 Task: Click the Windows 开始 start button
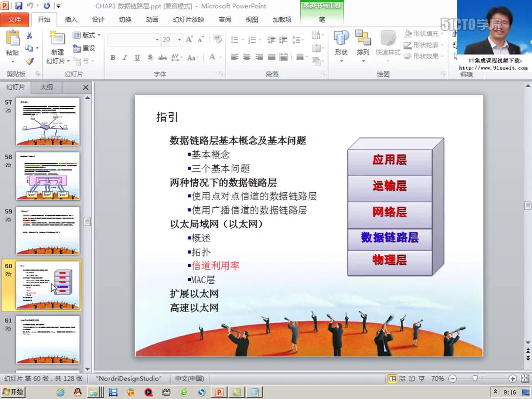point(13,392)
